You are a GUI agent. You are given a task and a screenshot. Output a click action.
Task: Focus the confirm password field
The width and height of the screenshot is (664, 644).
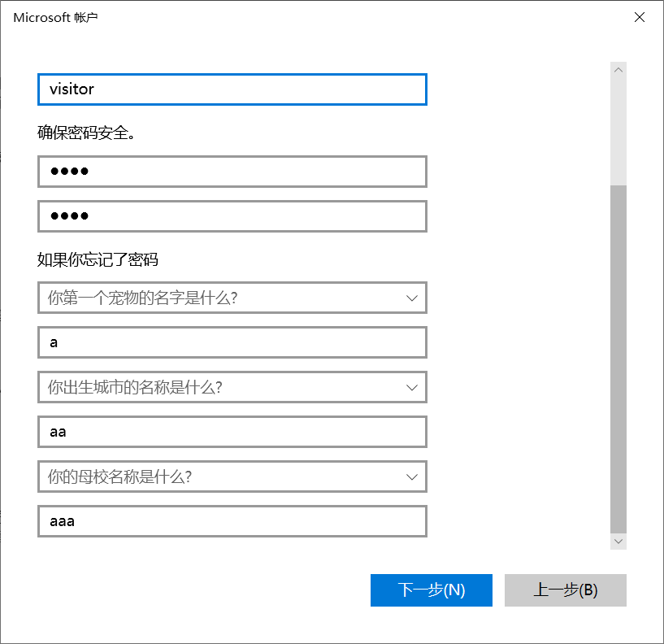click(232, 216)
